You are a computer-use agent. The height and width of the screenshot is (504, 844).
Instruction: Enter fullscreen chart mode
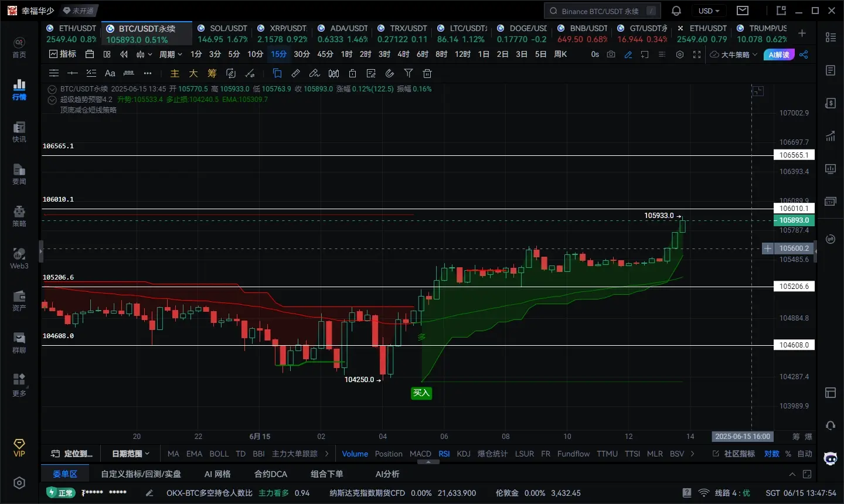click(697, 55)
